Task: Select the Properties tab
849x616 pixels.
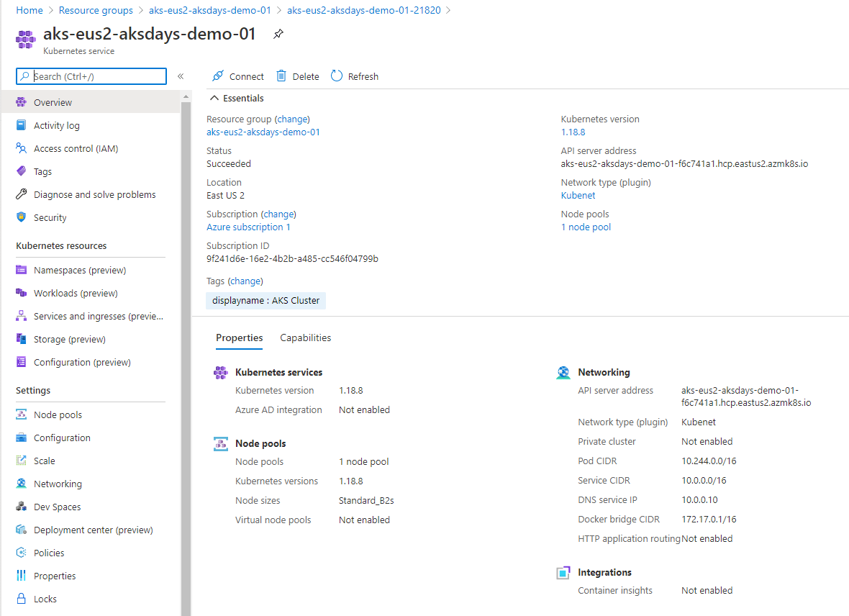Action: tap(240, 338)
